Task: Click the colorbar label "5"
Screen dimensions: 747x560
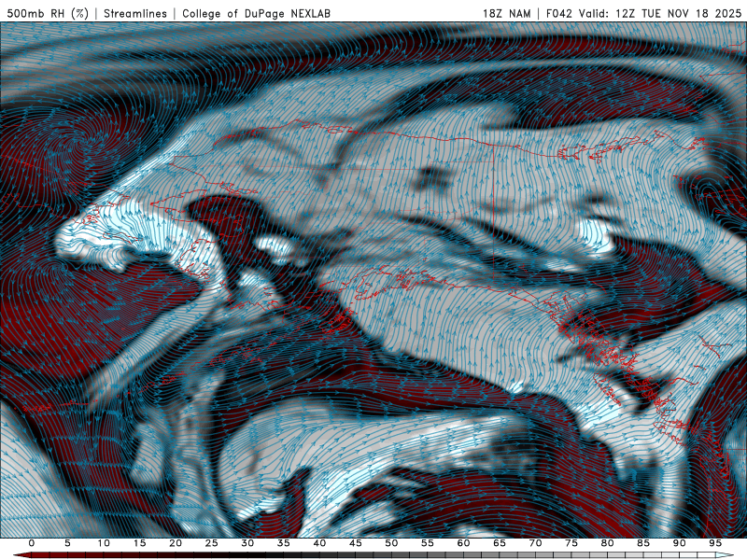Action: tap(67, 543)
